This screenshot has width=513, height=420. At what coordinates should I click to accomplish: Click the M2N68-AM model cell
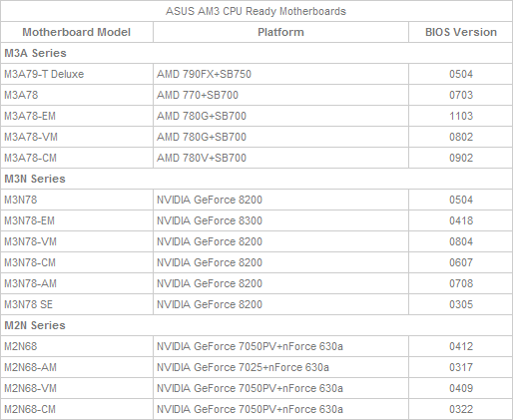click(x=77, y=367)
